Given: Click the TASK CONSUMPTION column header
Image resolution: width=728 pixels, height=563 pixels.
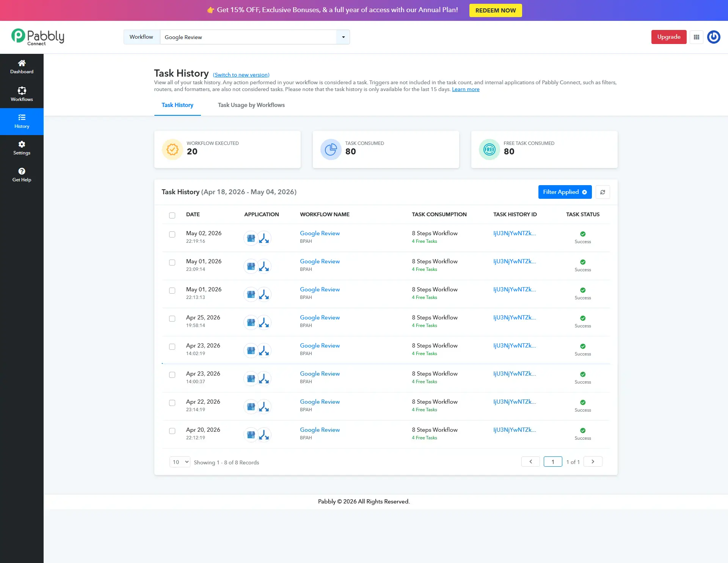Looking at the screenshot, I should point(439,214).
